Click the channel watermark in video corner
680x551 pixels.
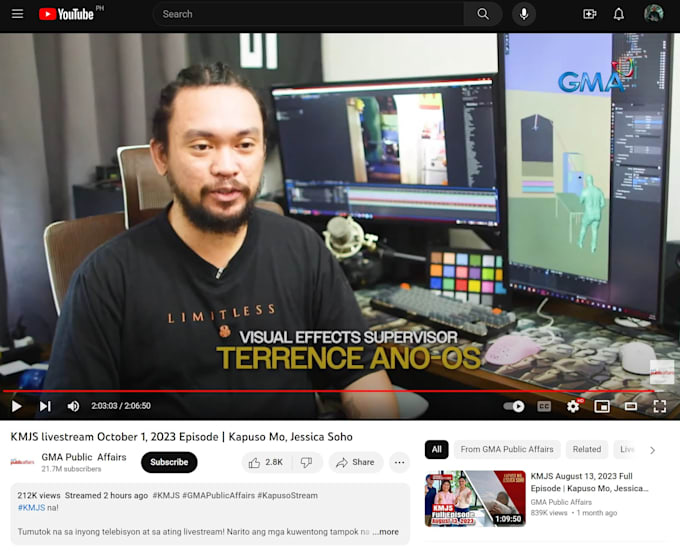point(662,372)
